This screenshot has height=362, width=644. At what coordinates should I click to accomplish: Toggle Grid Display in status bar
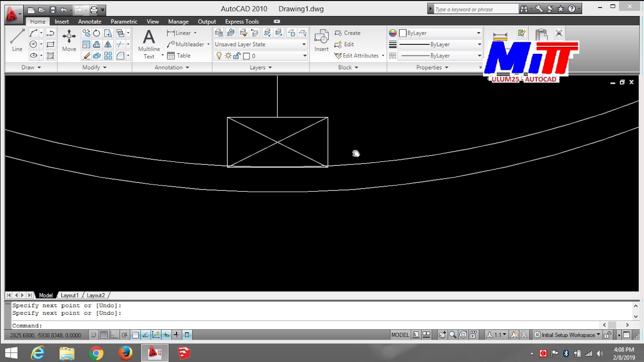104,335
